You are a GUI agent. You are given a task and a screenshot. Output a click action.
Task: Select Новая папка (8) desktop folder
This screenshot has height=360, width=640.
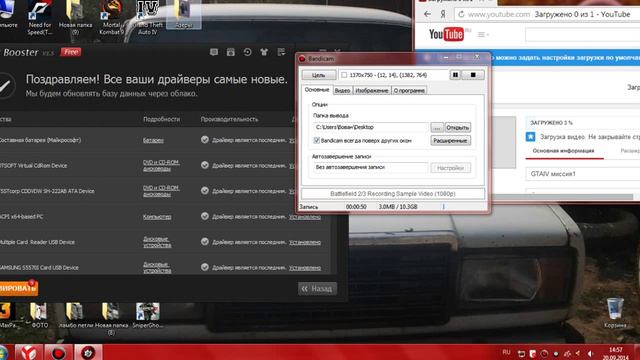coord(111,319)
